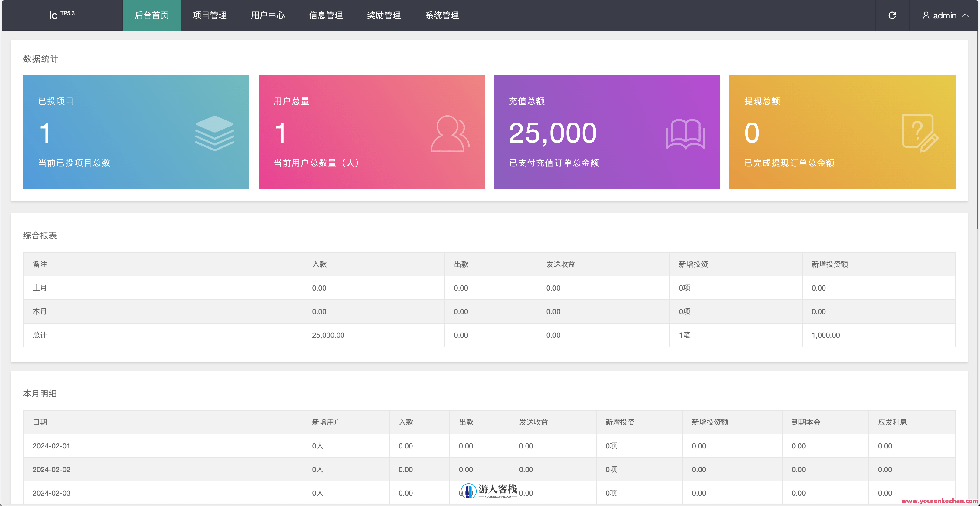Select the 信息管理 navigation item
Image resolution: width=980 pixels, height=506 pixels.
326,15
